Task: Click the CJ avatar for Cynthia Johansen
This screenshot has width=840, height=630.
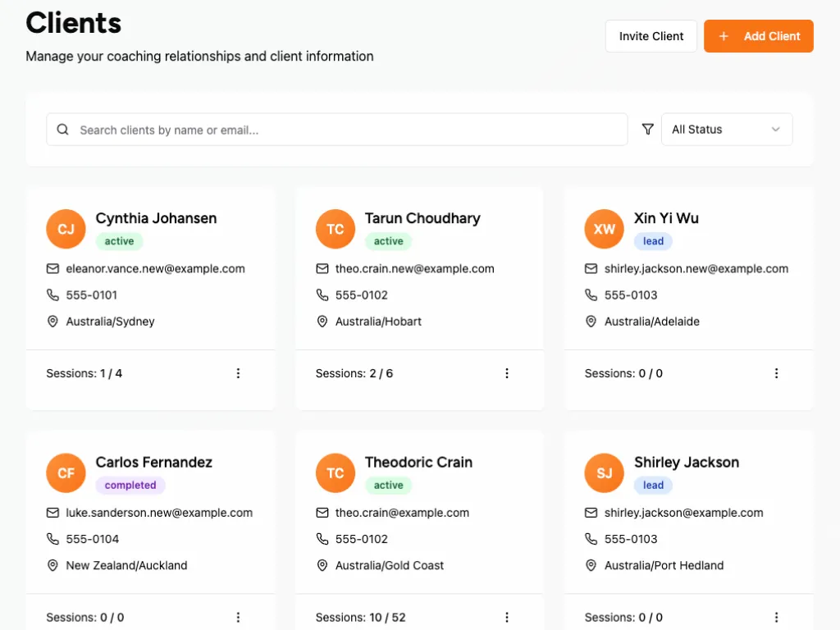Action: [66, 229]
